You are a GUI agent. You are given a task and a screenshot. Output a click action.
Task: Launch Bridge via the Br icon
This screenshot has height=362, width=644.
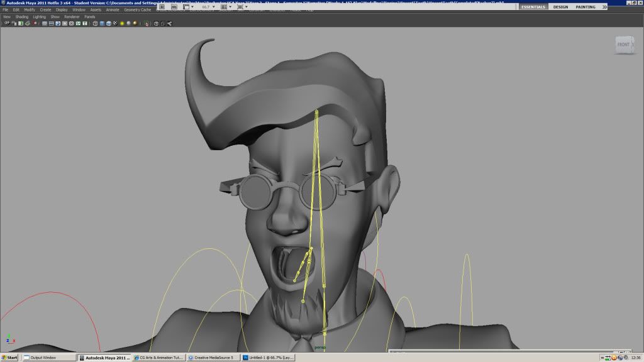click(x=162, y=7)
